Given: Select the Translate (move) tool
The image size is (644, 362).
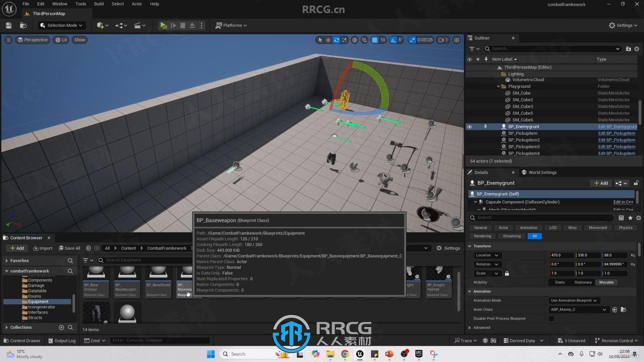Looking at the screenshot, I should click(x=328, y=40).
